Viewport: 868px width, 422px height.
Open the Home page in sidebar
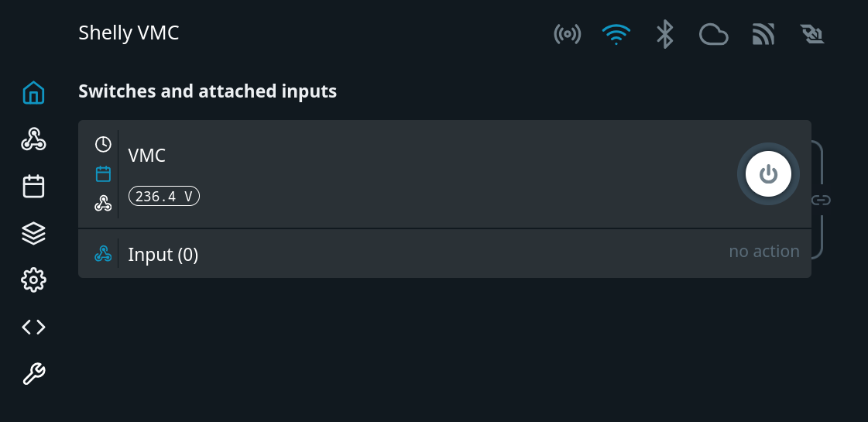33,93
